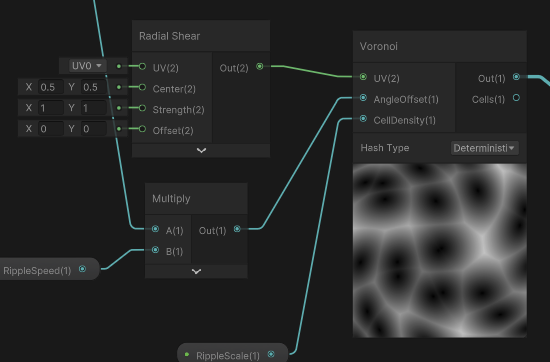The width and height of the screenshot is (550, 362).
Task: Click the Voronoi AngleOffset(1) input port
Action: 363,98
